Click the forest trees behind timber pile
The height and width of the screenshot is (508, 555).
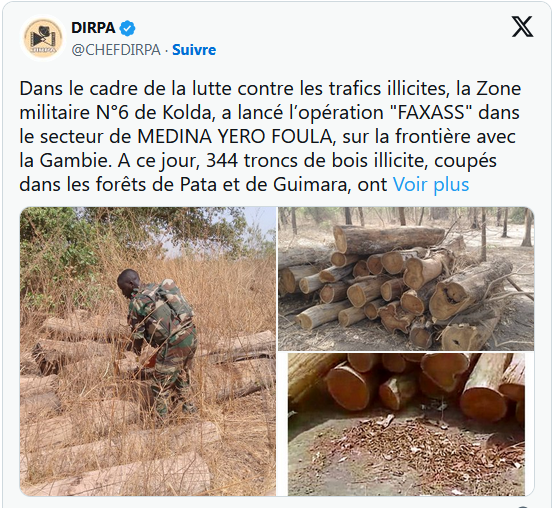406,217
